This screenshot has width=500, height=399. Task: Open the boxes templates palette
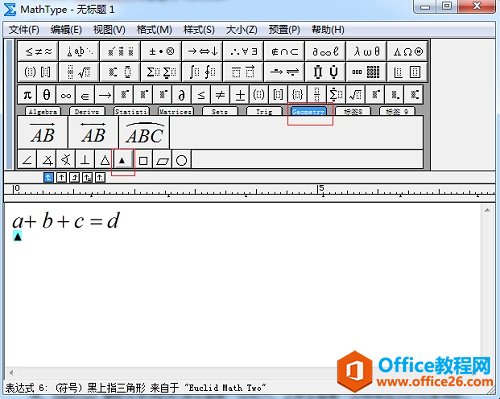[407, 72]
